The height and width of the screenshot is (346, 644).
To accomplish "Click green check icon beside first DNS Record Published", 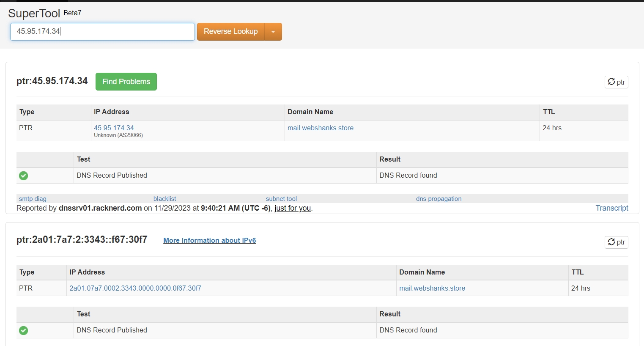I will (x=24, y=176).
